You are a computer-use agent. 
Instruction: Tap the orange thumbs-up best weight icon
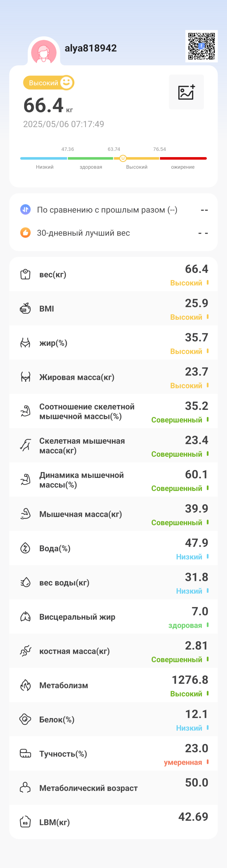pos(25,233)
